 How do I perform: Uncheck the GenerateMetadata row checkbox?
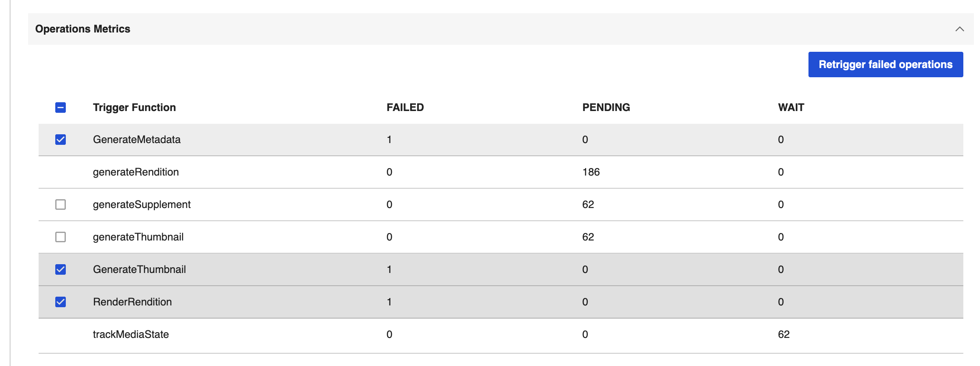pyautogui.click(x=61, y=140)
